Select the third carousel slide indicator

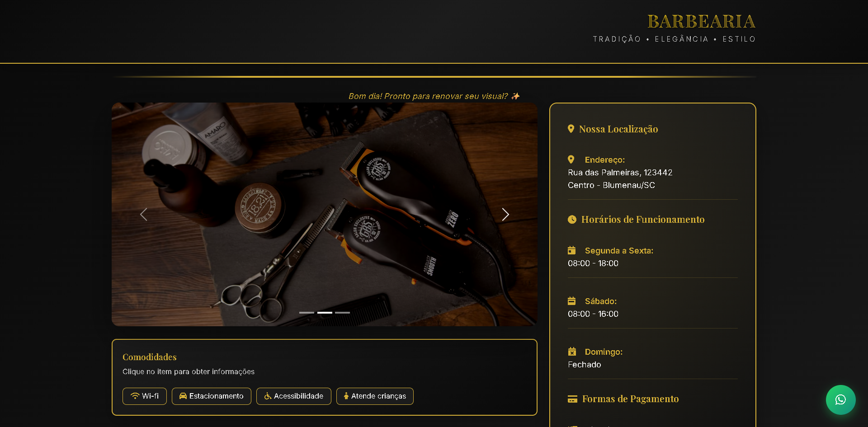click(342, 313)
